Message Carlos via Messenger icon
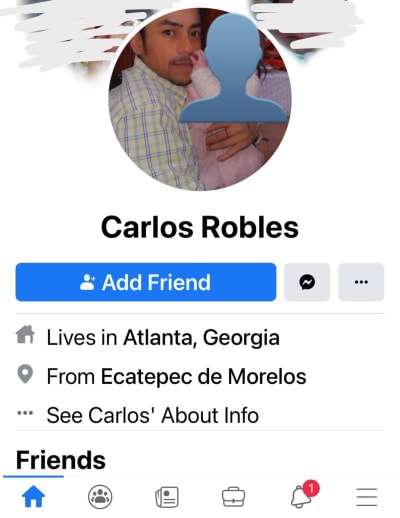Image resolution: width=400 pixels, height=518 pixels. coord(307,282)
